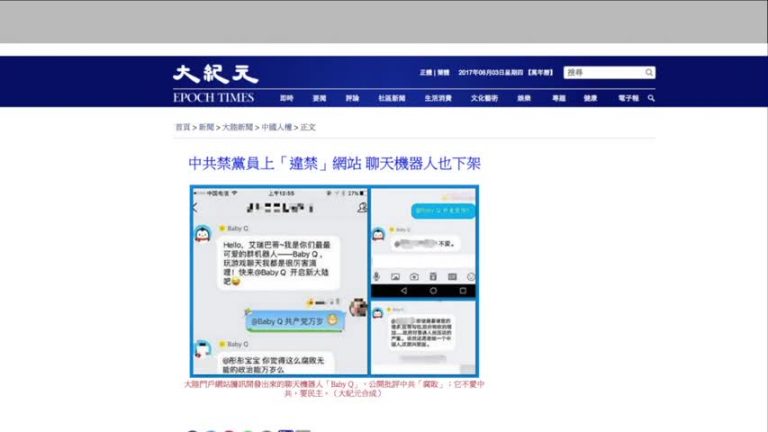Click the 大紀元 Epoch Times logo
Image resolution: width=768 pixels, height=432 pixels.
pos(216,84)
